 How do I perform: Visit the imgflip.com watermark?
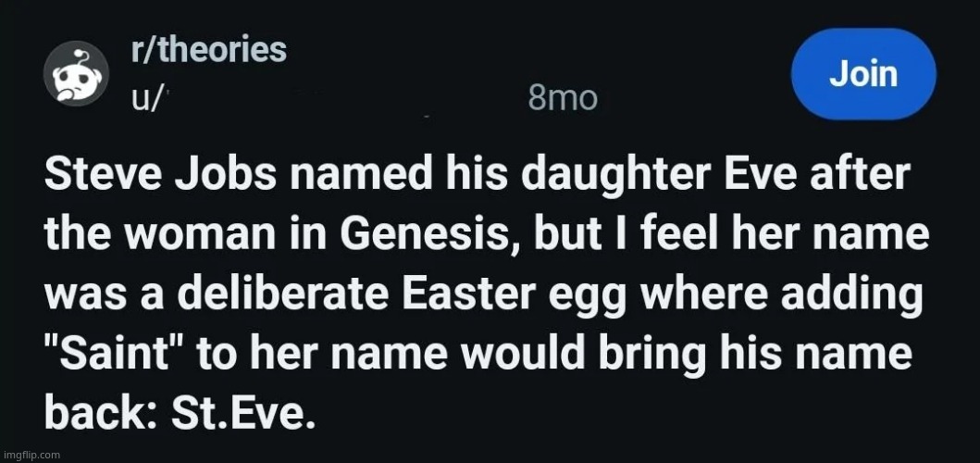click(x=31, y=455)
